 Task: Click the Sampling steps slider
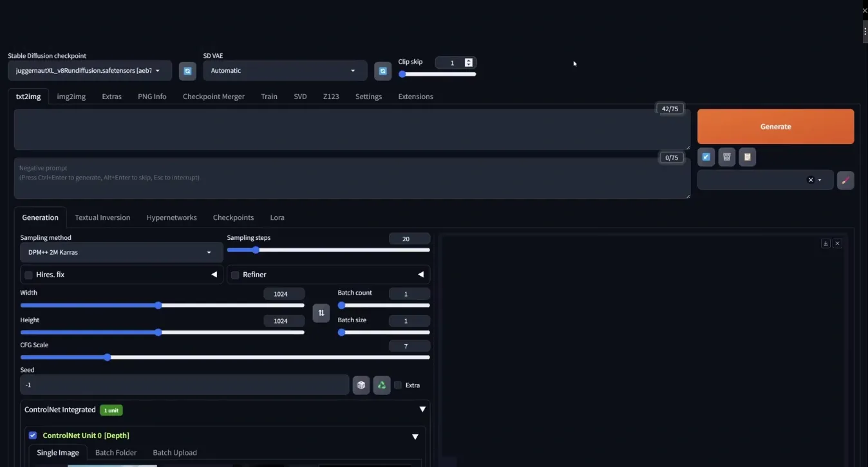tap(328, 250)
